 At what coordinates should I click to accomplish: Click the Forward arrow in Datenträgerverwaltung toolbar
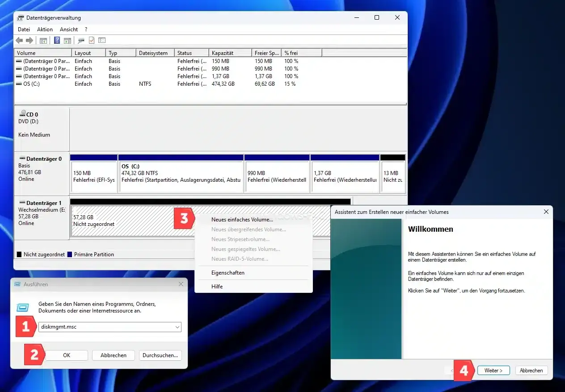[x=30, y=41]
